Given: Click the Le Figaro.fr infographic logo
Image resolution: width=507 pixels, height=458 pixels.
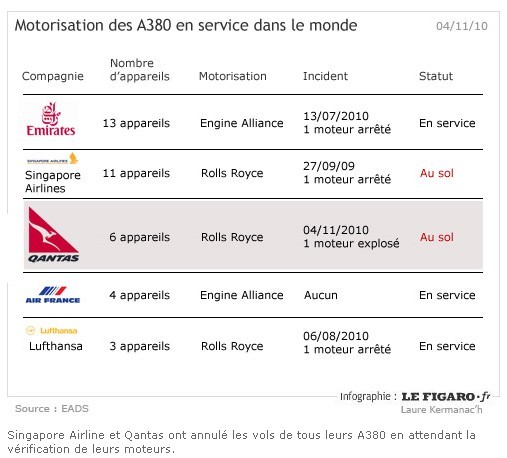Looking at the screenshot, I should tap(446, 396).
